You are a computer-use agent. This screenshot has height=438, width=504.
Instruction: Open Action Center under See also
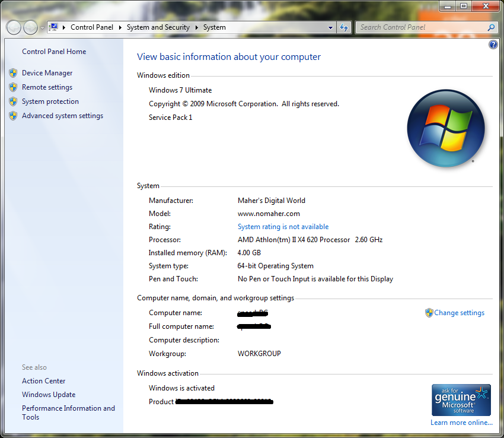point(43,381)
